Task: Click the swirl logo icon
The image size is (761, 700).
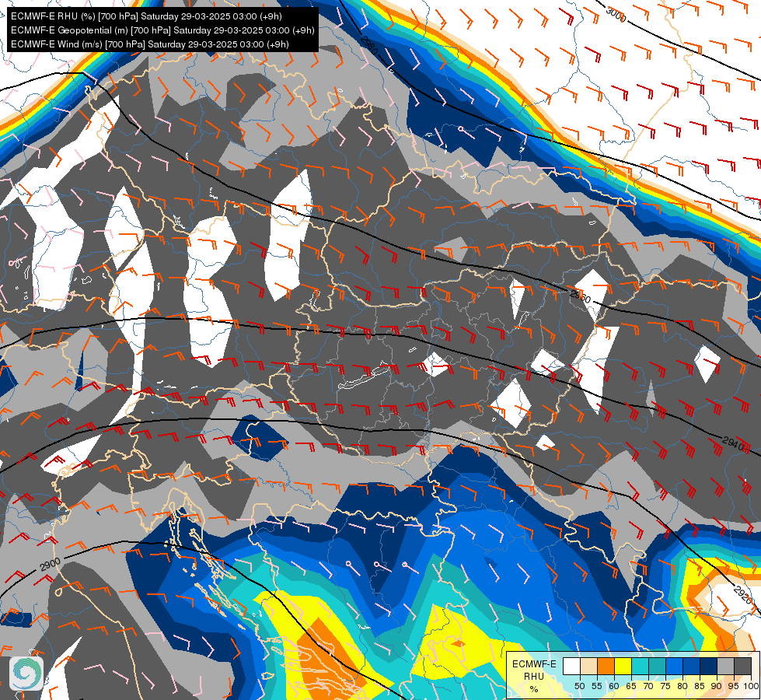Action: pyautogui.click(x=26, y=674)
